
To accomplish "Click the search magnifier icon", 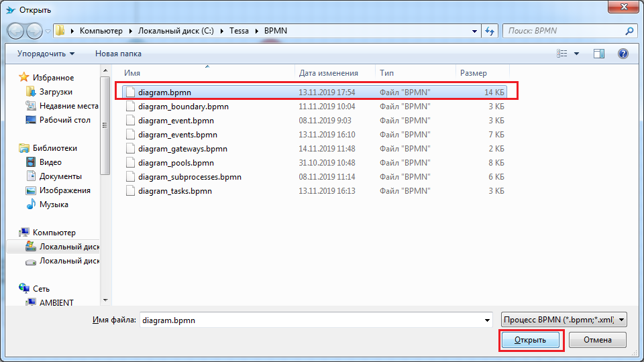I will click(629, 31).
